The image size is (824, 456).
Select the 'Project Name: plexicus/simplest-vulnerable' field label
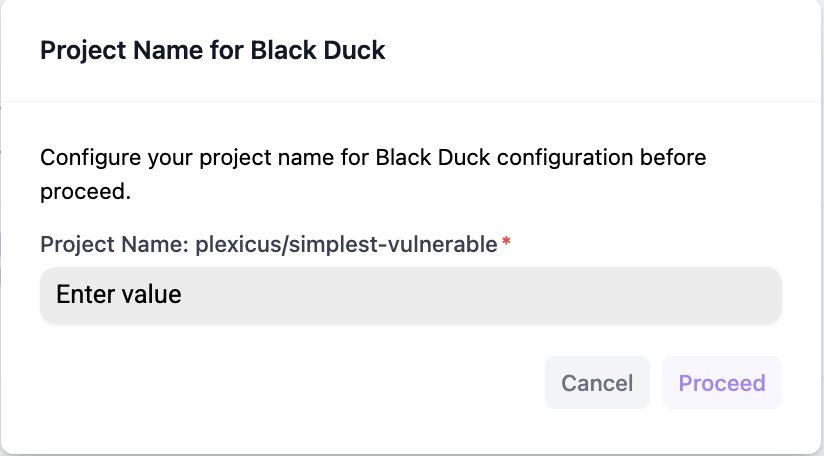tap(268, 243)
